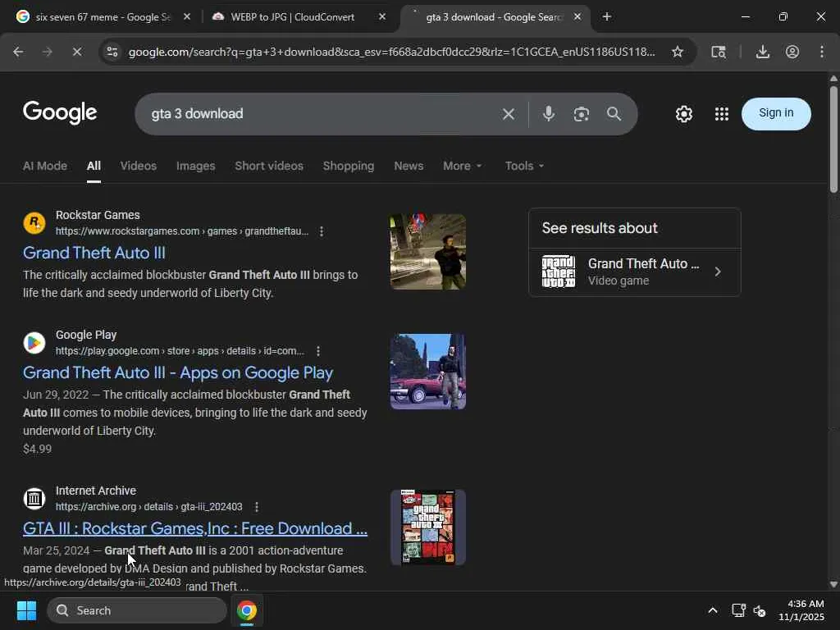
Task: Expand the Tools dropdown
Action: [524, 166]
